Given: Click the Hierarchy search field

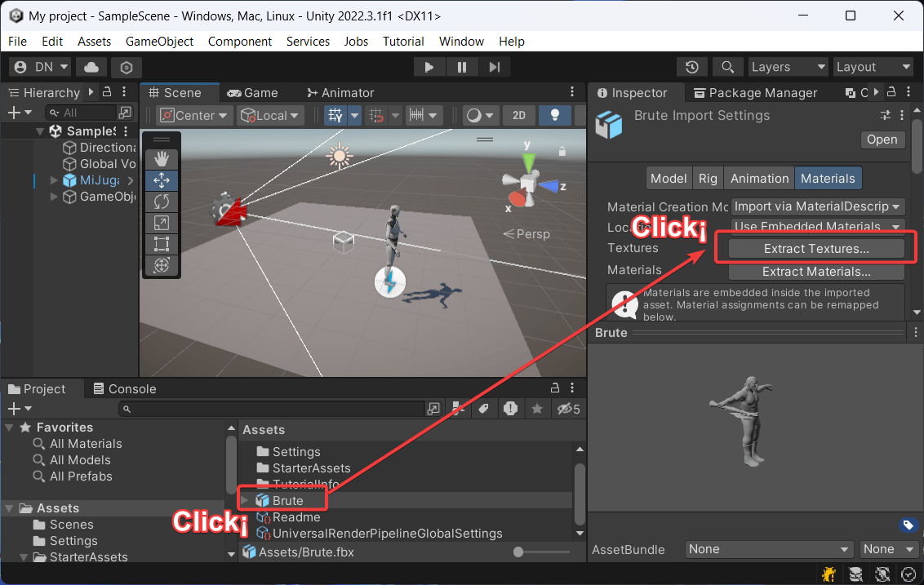Looking at the screenshot, I should click(x=81, y=113).
